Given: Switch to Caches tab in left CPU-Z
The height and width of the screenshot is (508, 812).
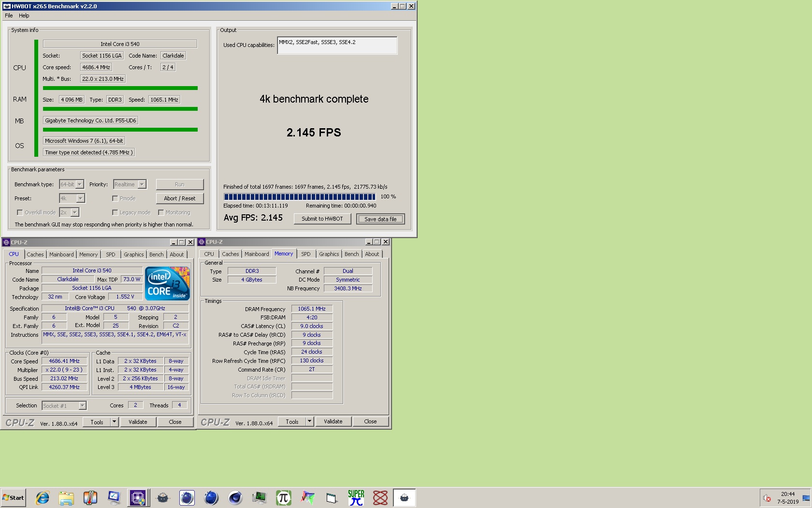Looking at the screenshot, I should pos(35,254).
